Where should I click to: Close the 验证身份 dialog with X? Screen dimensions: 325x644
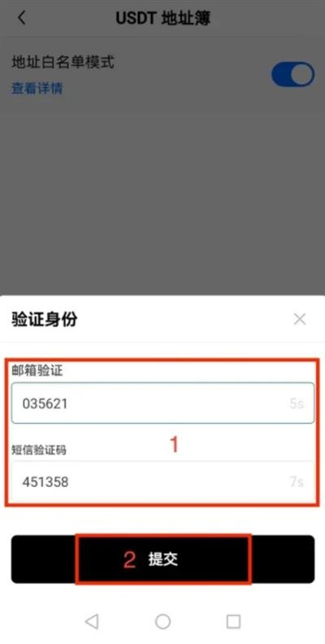point(300,319)
